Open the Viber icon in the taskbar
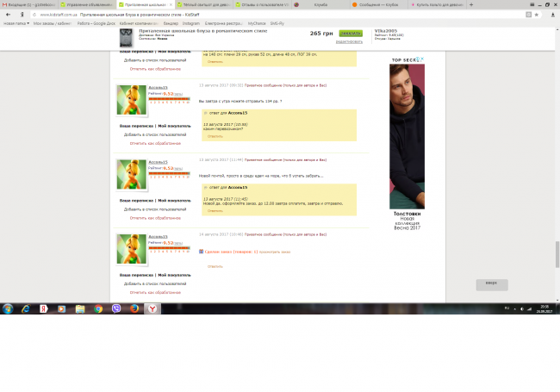 (115, 308)
